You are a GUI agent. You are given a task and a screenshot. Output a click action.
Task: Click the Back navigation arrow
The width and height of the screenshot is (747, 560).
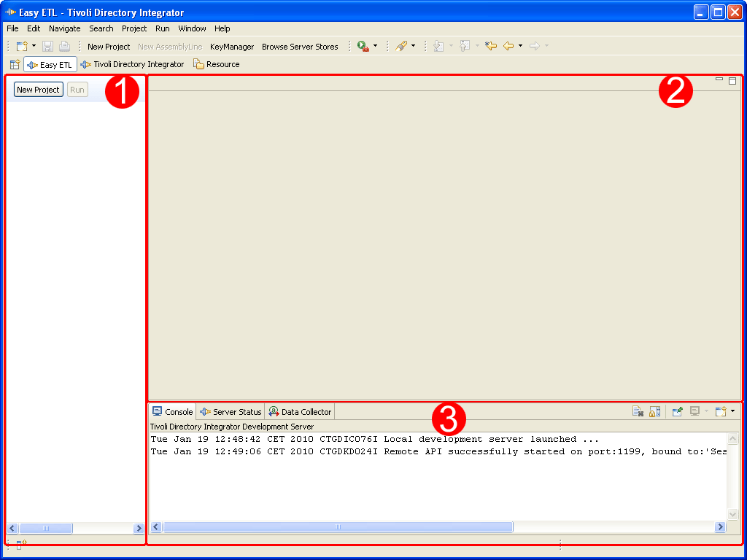(508, 46)
